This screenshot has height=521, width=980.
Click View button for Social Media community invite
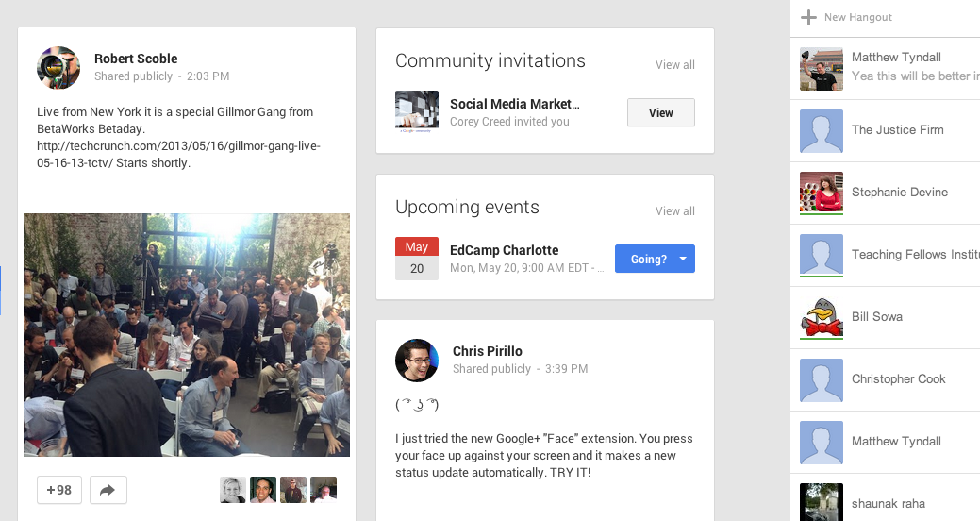coord(660,112)
